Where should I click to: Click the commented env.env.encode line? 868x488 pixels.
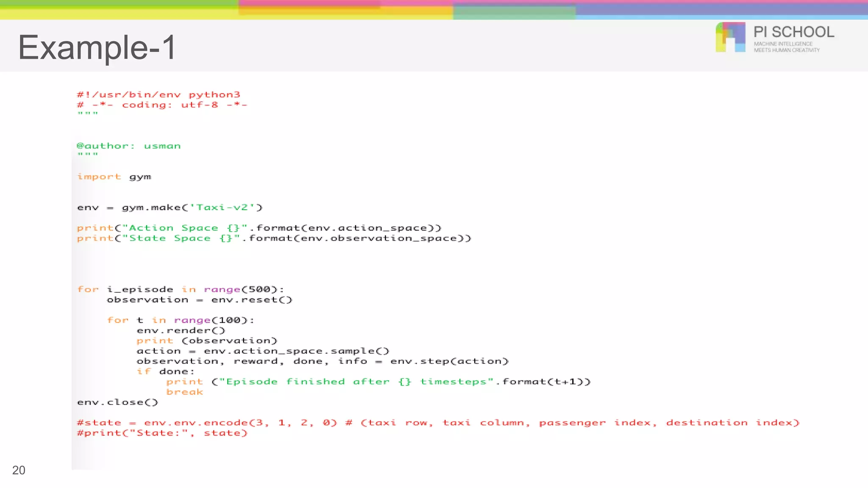(437, 422)
